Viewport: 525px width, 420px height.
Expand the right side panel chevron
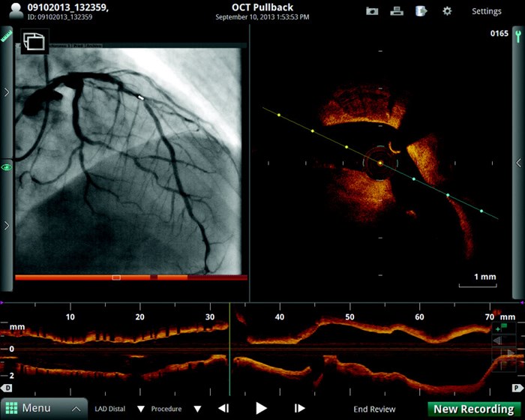click(x=519, y=163)
